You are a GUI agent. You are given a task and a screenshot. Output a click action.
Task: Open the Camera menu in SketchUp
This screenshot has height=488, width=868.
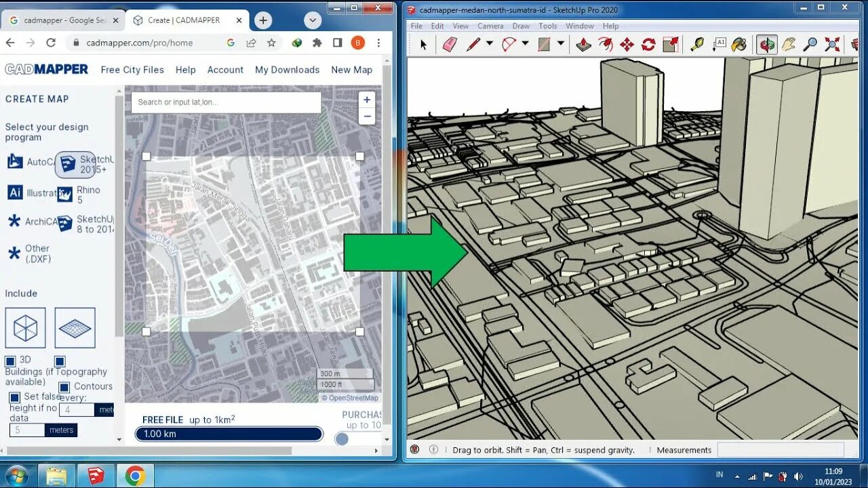pos(490,26)
